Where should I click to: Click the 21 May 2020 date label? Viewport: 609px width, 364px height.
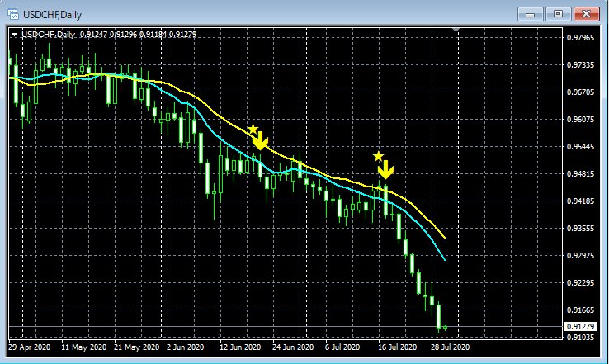[x=137, y=347]
